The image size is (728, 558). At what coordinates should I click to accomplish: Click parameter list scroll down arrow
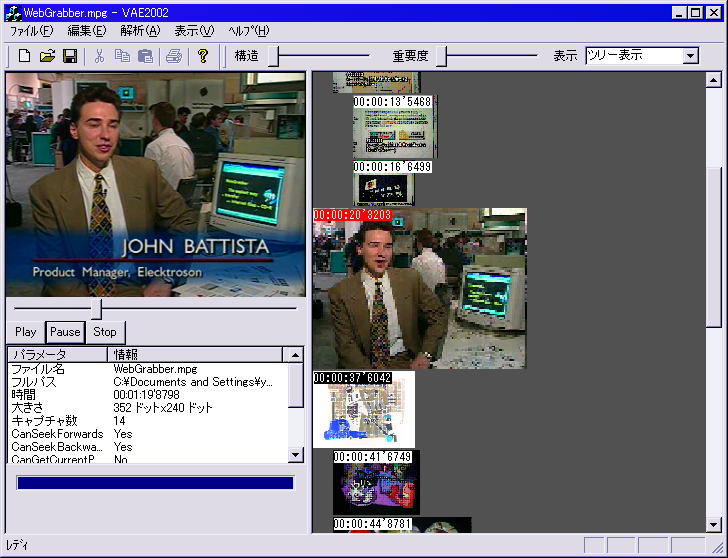[x=295, y=454]
